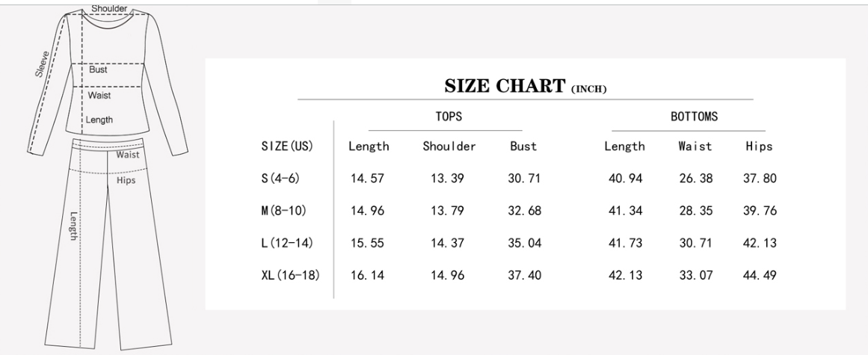Click the Bust label on the top diagram
Image resolution: width=868 pixels, height=355 pixels.
point(98,70)
